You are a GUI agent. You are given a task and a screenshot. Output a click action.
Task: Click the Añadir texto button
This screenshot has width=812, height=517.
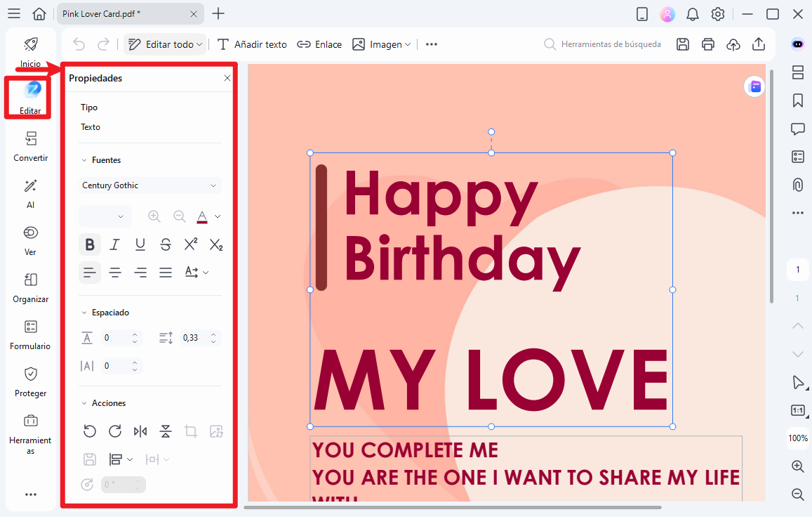pos(252,44)
